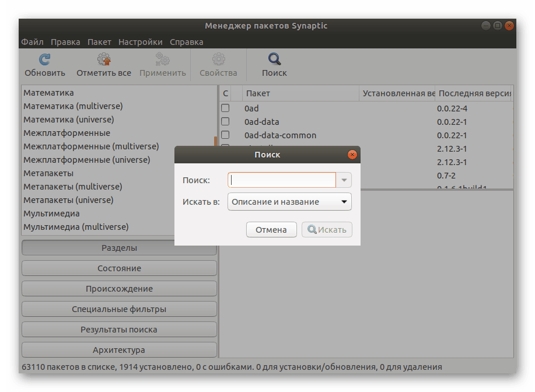Tick the checkbox for package 0ad-data

(x=225, y=121)
